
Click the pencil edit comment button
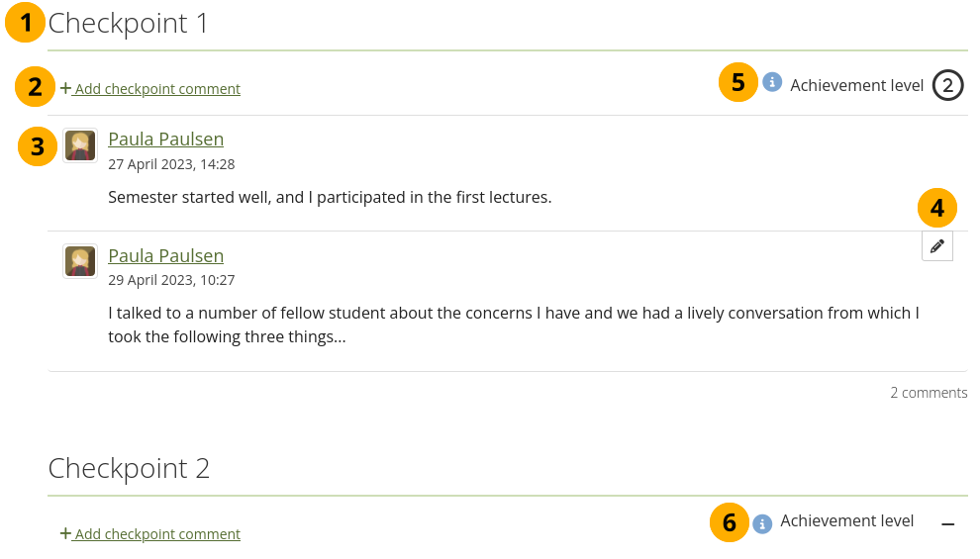[x=936, y=246]
